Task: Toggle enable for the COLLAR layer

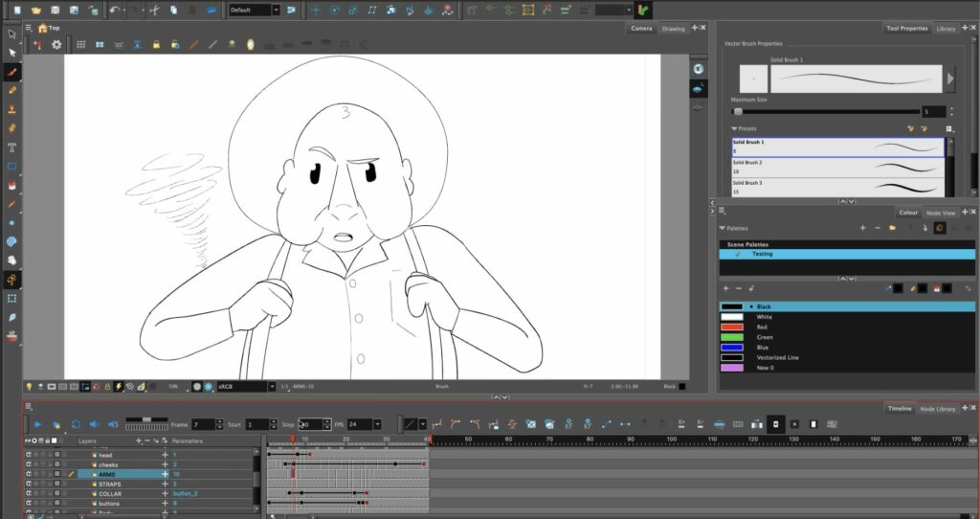Action: (x=29, y=493)
